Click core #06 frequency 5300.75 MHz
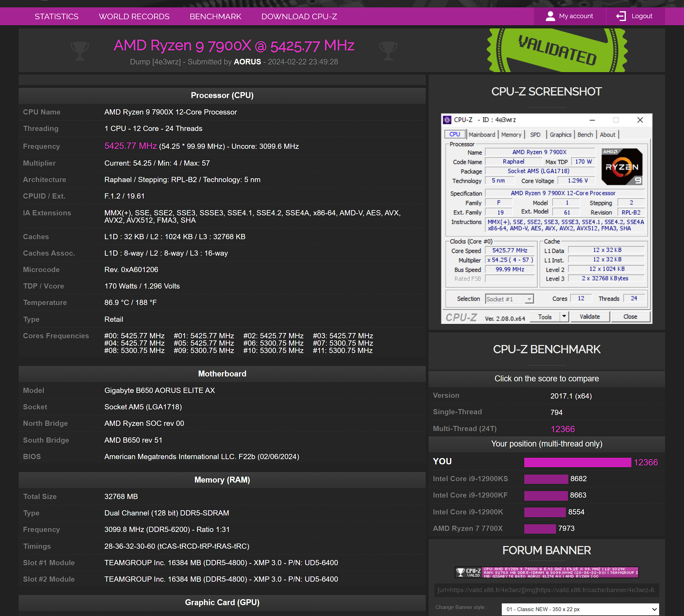Screen dimensions: 684x616 273,343
